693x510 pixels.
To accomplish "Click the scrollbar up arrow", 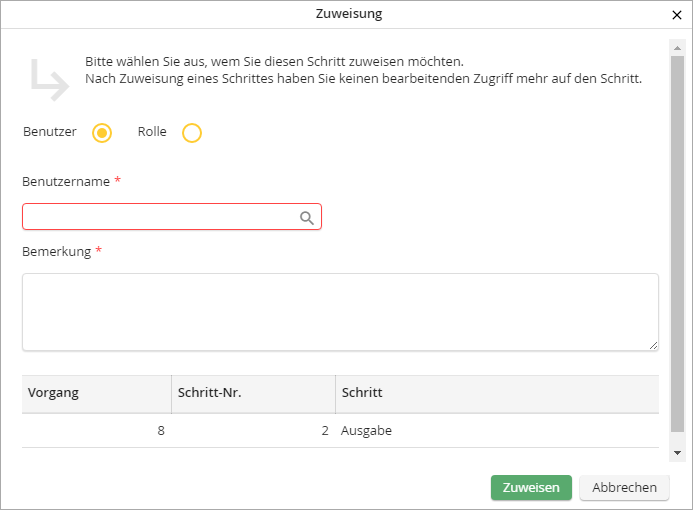I will (x=677, y=47).
